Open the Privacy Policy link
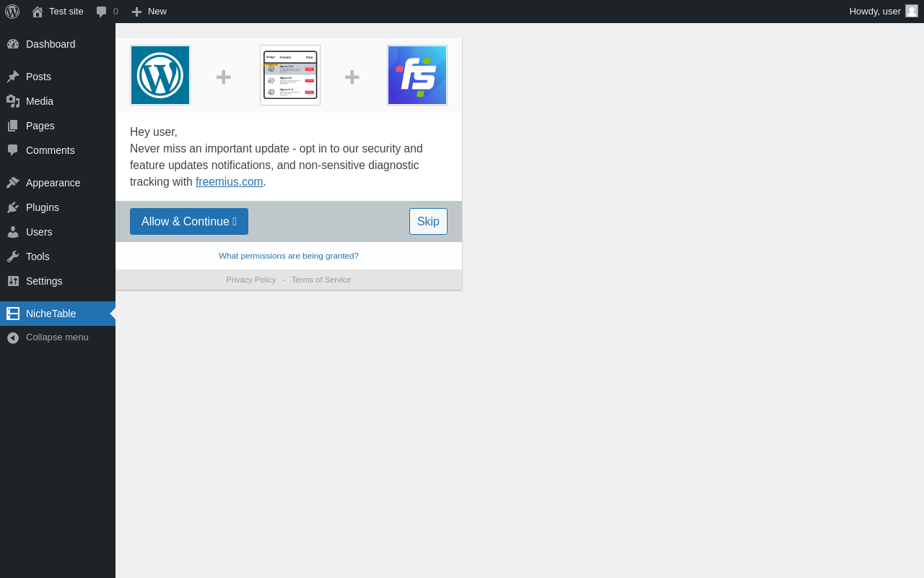This screenshot has width=924, height=578. [251, 280]
